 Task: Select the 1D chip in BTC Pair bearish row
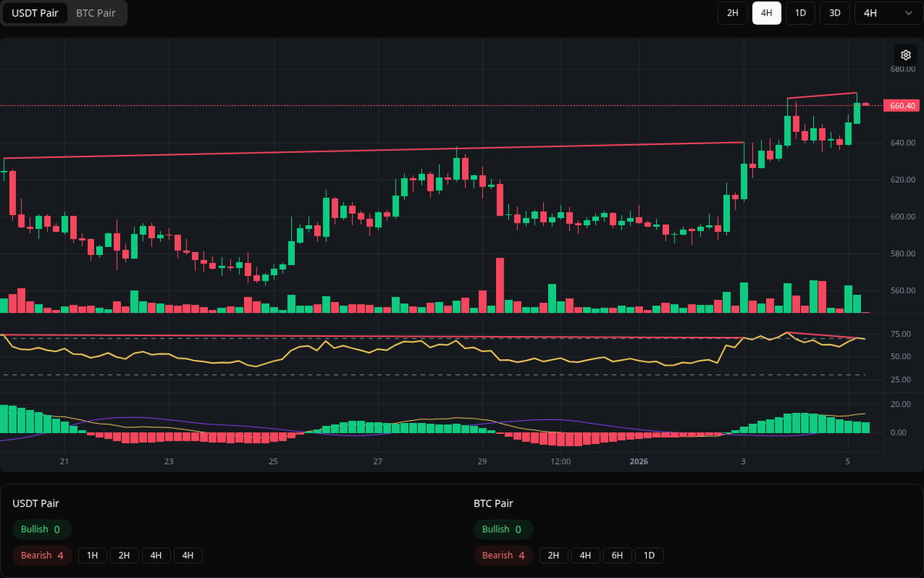point(649,556)
